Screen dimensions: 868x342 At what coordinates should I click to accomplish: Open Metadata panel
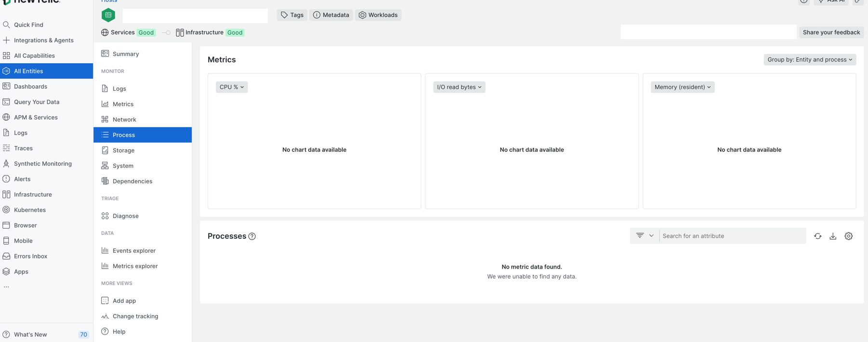331,15
